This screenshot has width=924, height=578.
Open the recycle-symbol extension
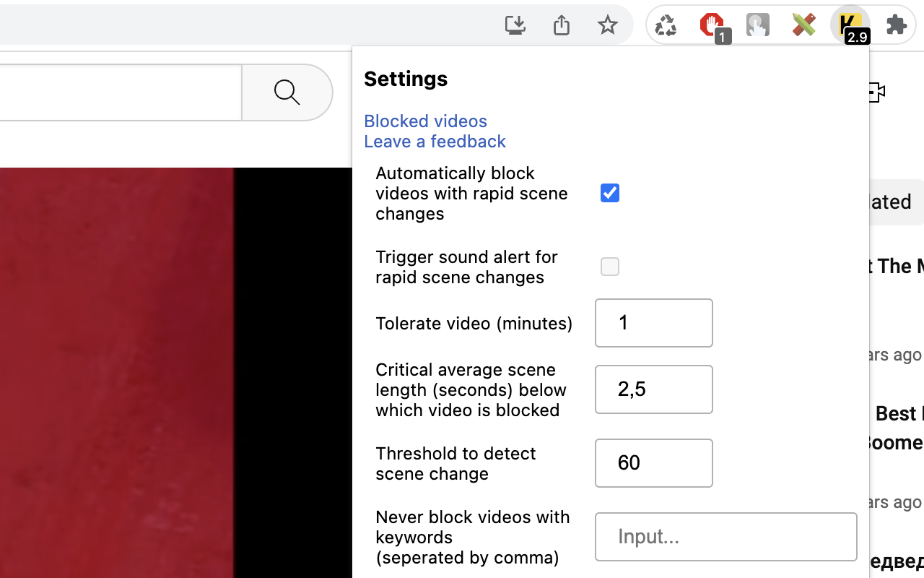coord(666,24)
